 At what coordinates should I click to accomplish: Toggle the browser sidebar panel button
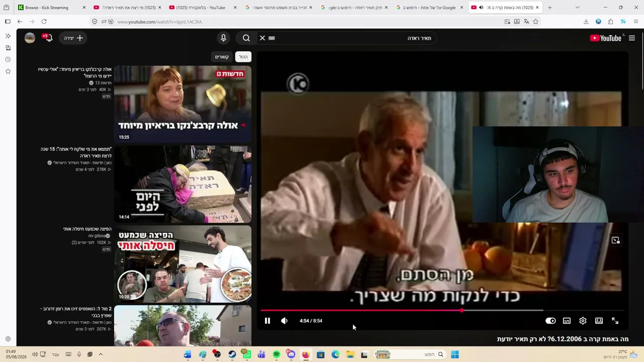[8, 22]
